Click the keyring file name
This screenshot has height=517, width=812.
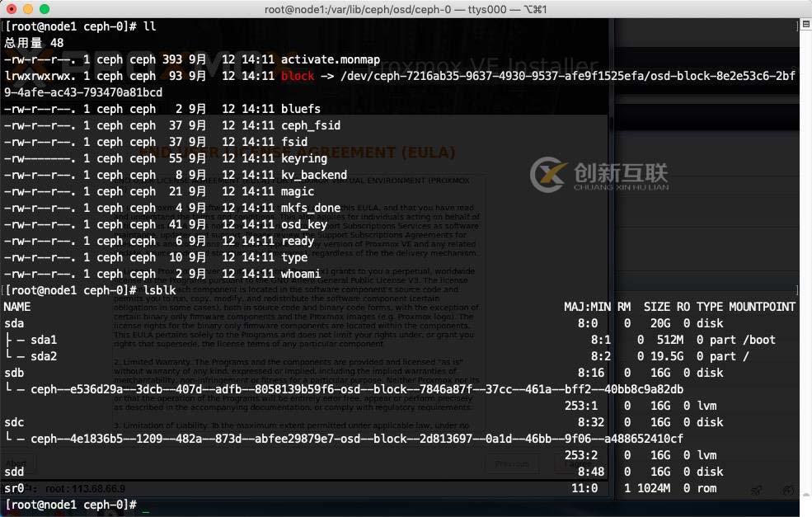[304, 158]
